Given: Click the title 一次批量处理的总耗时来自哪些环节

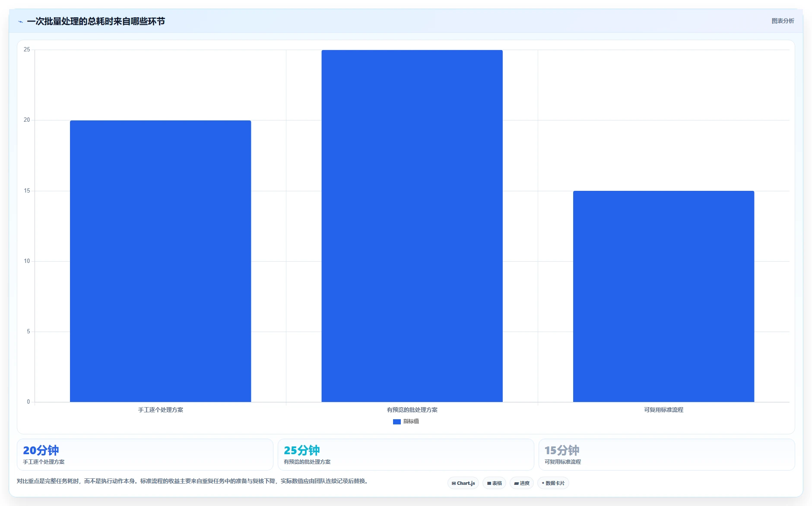Looking at the screenshot, I should click(96, 21).
